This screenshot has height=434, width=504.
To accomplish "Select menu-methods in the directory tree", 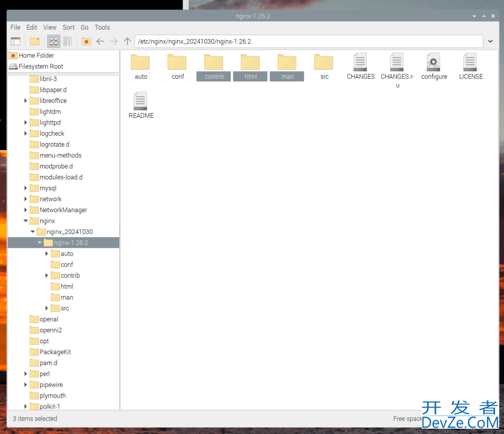I will [55, 155].
